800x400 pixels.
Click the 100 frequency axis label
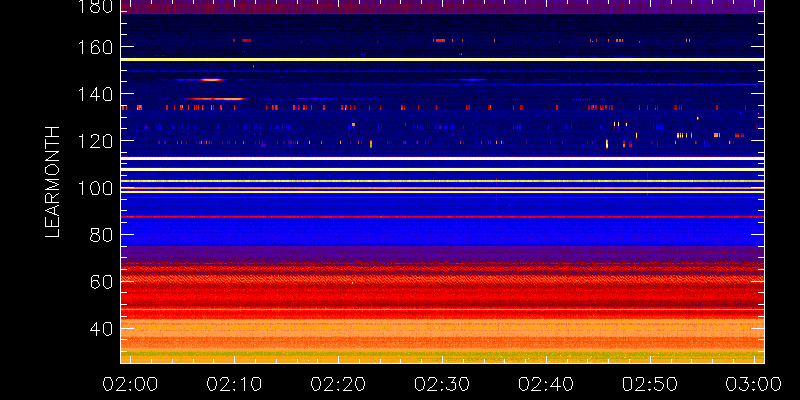94,188
